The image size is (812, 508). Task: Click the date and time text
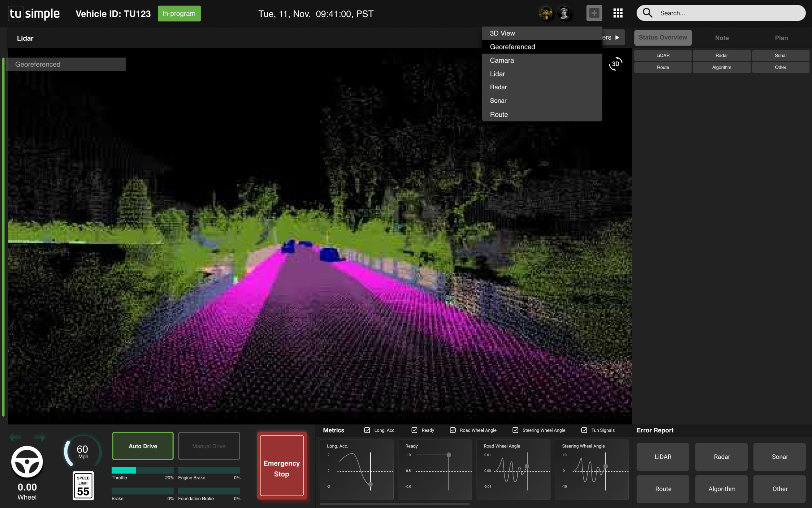coord(316,14)
